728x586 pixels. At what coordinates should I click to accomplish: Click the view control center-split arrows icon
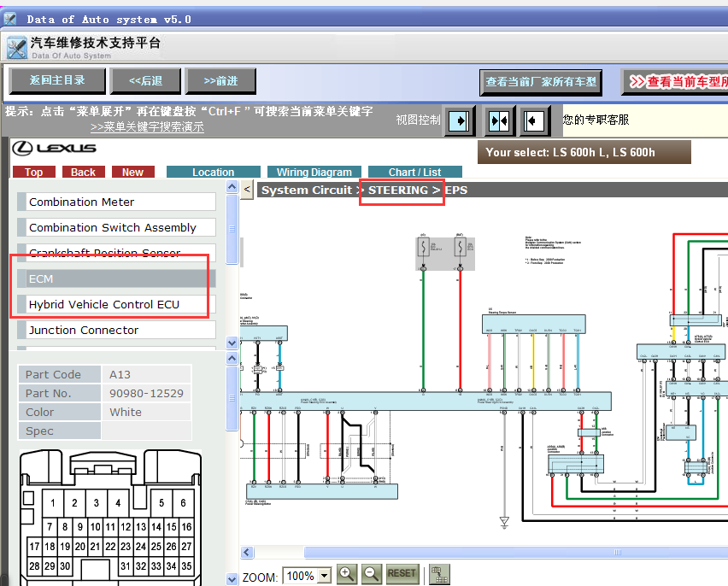pos(499,121)
